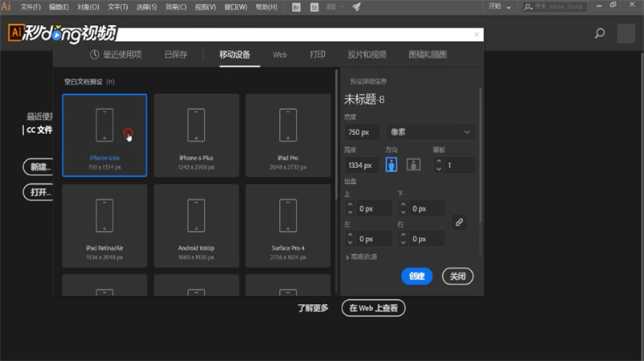Viewport: 644px width, 361px height.
Task: Open the 效果(C) menu
Action: pos(176,7)
